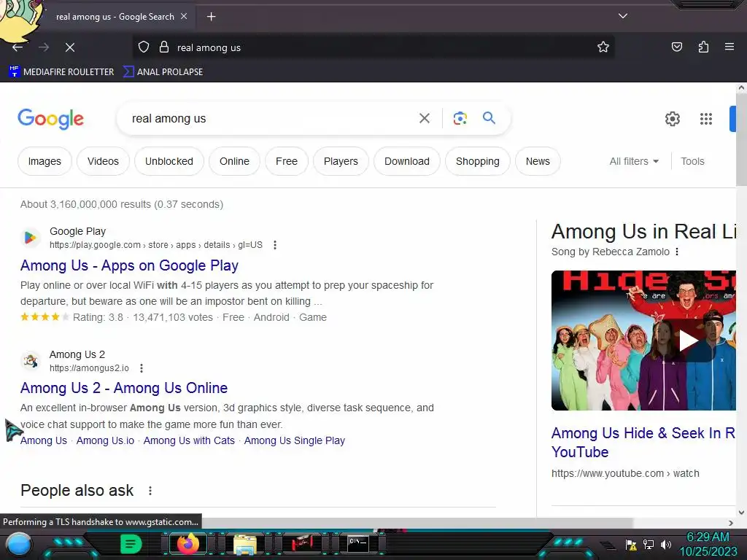The height and width of the screenshot is (560, 747).
Task: Filter results by Images
Action: (x=44, y=161)
